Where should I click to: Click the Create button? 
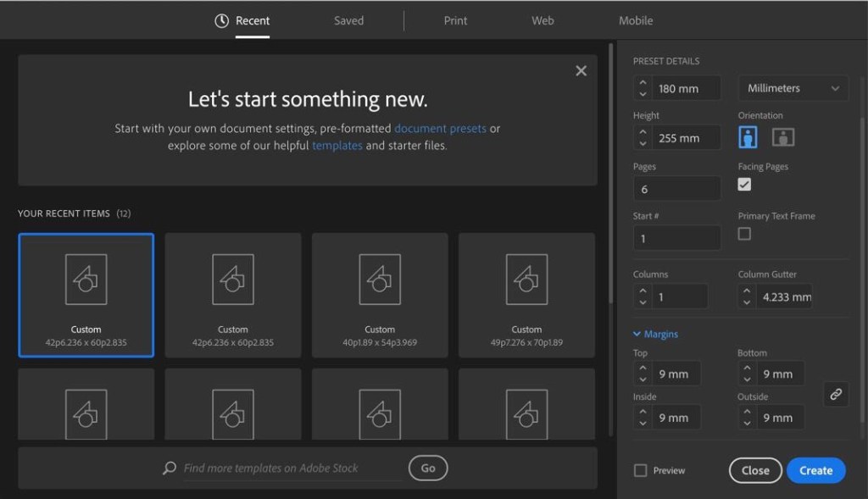coord(815,470)
